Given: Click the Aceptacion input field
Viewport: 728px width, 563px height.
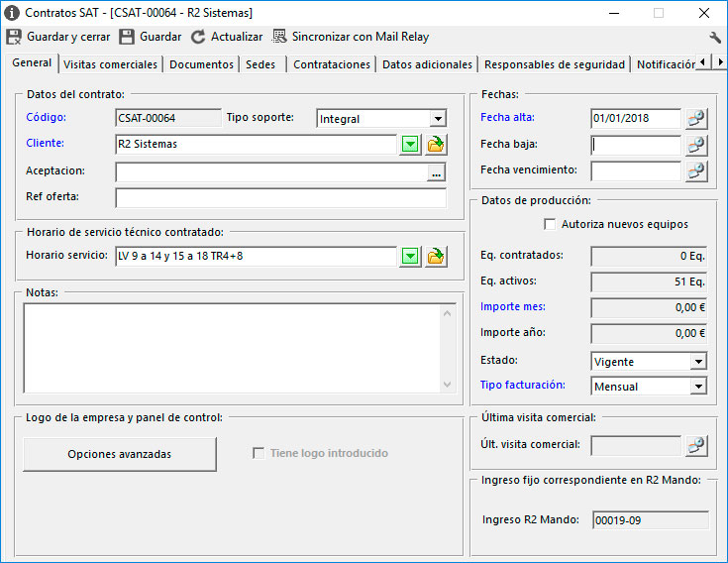Looking at the screenshot, I should [x=271, y=172].
